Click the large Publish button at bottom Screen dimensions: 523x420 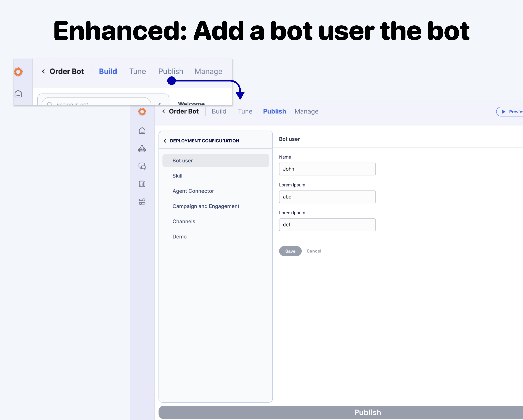(x=341, y=412)
